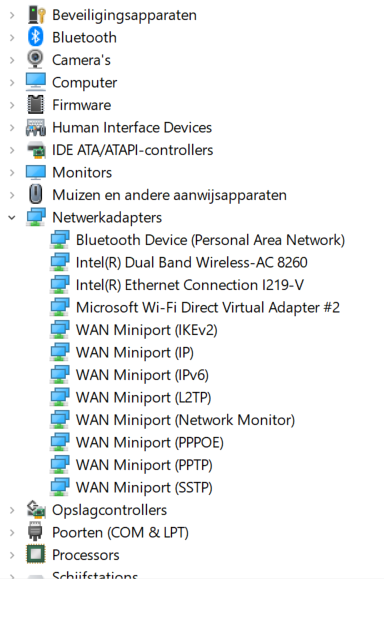The image size is (384, 623).
Task: Click the mouse icon for Muizen category
Action: pos(36,195)
